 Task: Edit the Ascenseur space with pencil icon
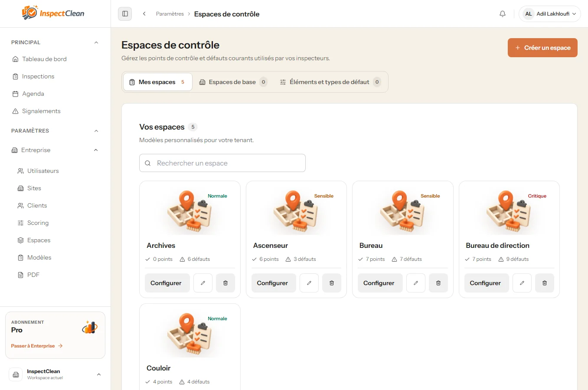(x=309, y=283)
